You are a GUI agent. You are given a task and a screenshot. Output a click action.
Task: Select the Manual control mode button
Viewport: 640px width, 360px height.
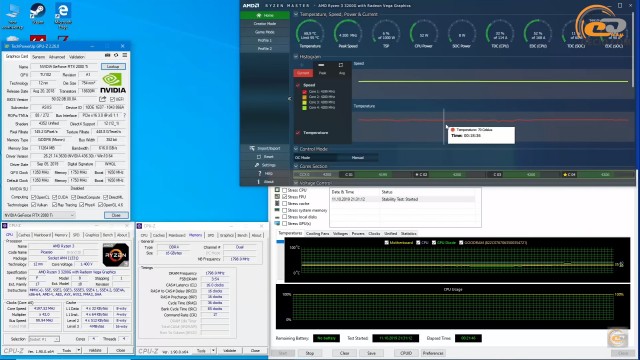coord(358,158)
